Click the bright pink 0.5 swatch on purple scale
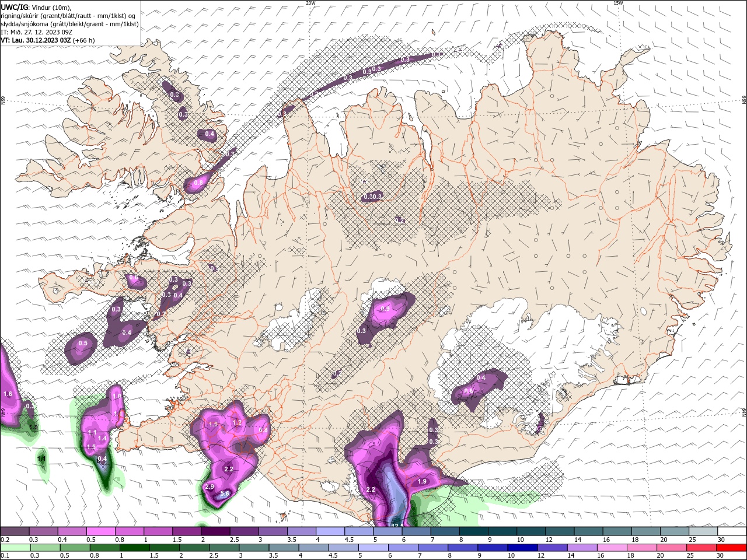Image resolution: width=747 pixels, height=560 pixels. [100, 531]
